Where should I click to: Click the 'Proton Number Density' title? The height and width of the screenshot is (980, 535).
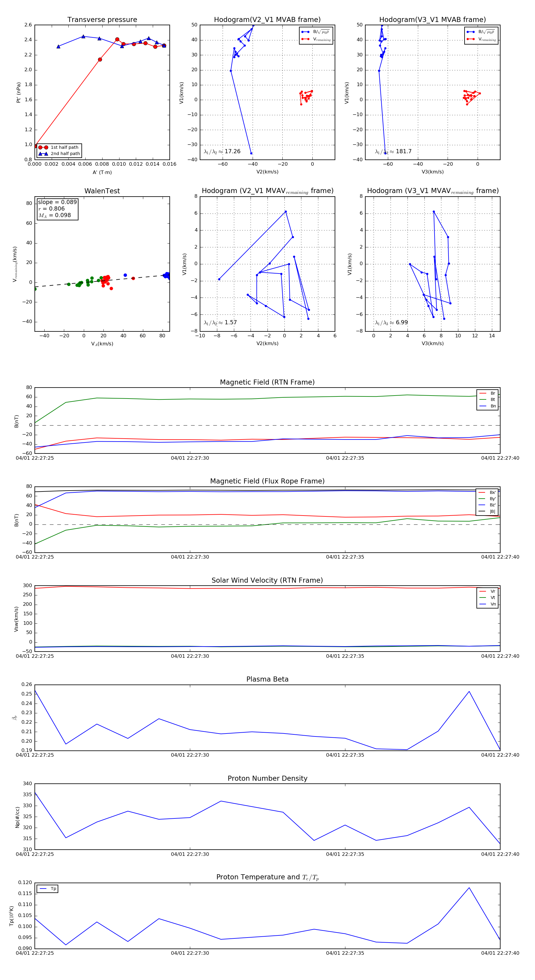pos(267,778)
